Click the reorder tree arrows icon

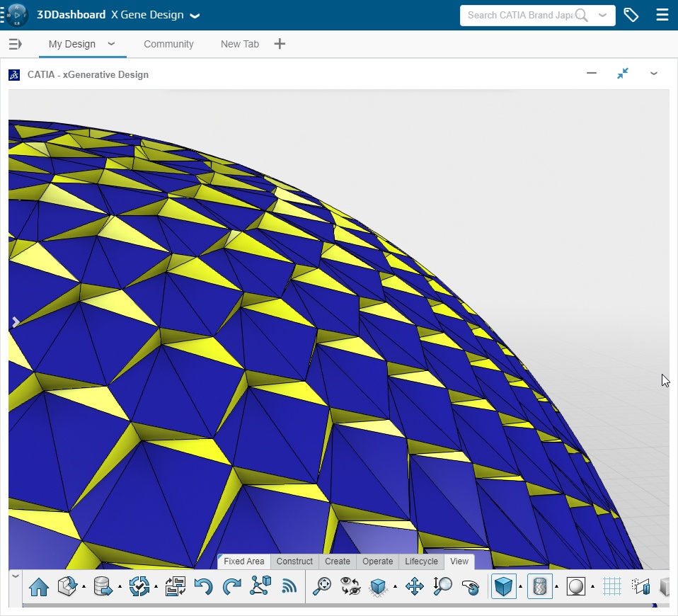[175, 586]
